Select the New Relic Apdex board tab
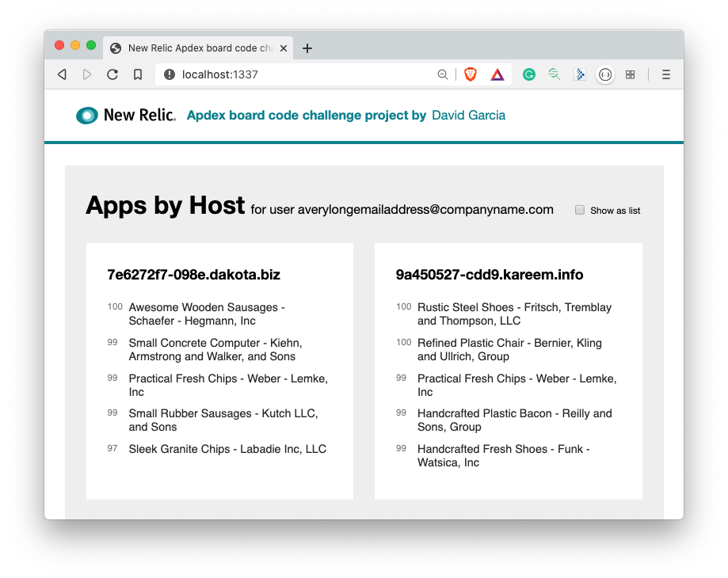 [198, 48]
